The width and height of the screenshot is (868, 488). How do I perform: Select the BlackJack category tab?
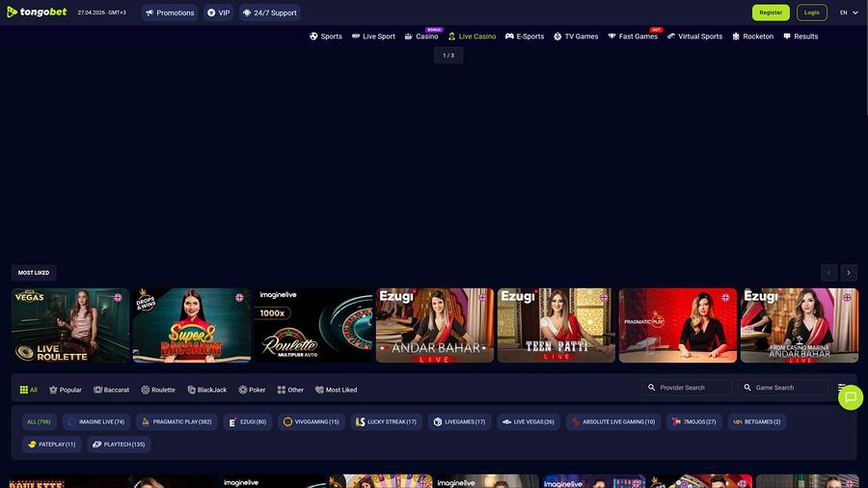[207, 390]
